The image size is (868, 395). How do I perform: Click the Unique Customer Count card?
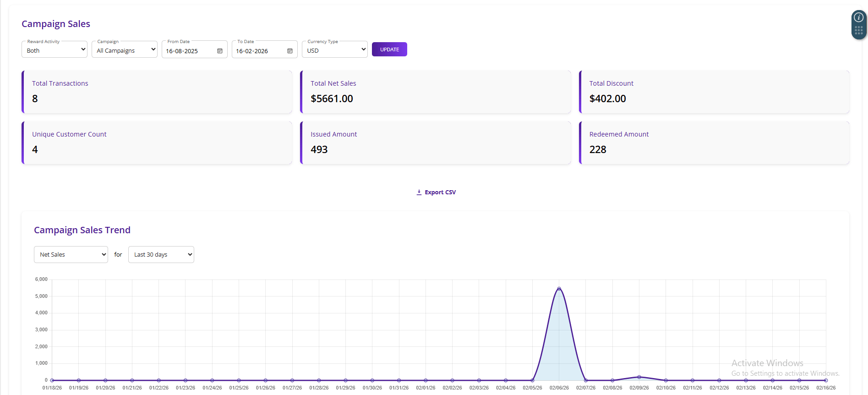coord(157,143)
